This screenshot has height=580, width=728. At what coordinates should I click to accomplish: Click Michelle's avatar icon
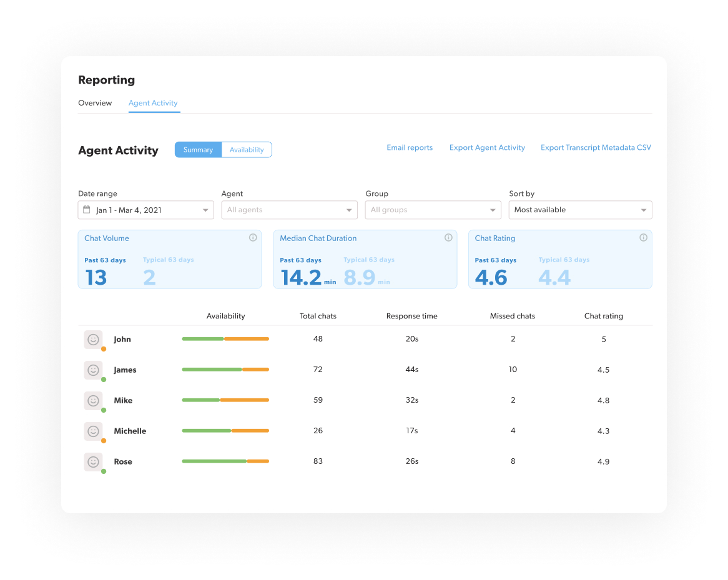pos(94,431)
